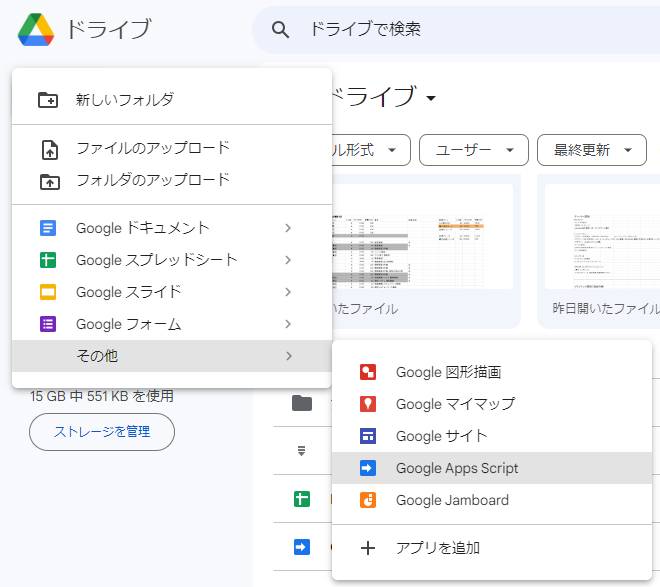Open the マイドライブ title dropdown arrow
Image resolution: width=660 pixels, height=587 pixels.
pyautogui.click(x=431, y=98)
